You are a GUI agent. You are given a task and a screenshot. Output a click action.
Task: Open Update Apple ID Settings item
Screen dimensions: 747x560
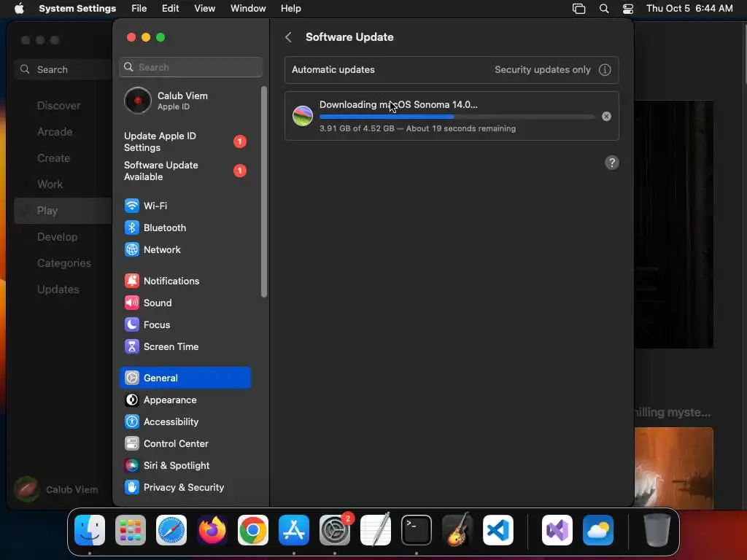[x=186, y=142]
